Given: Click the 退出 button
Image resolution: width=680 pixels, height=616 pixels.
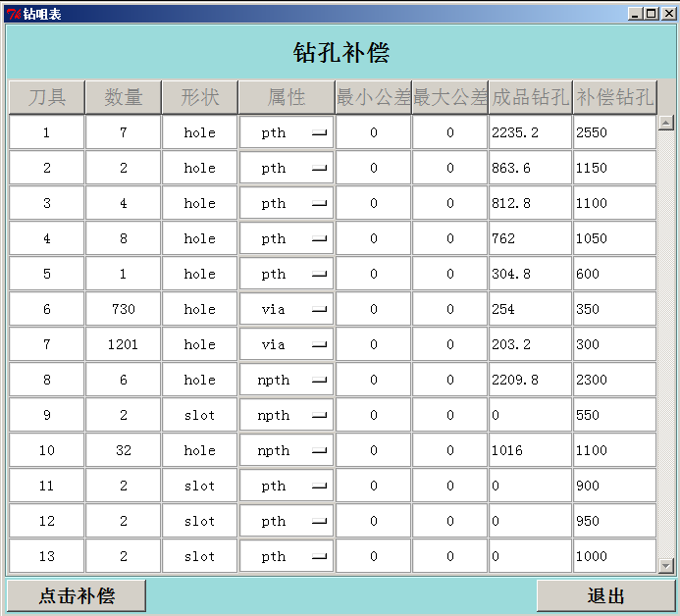Looking at the screenshot, I should 605,595.
